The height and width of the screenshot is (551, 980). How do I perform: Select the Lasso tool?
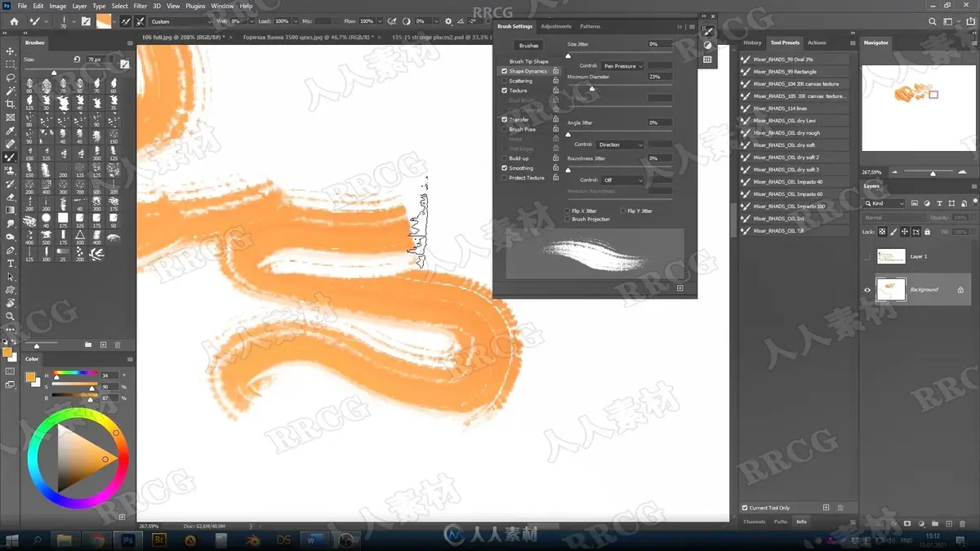(11, 78)
